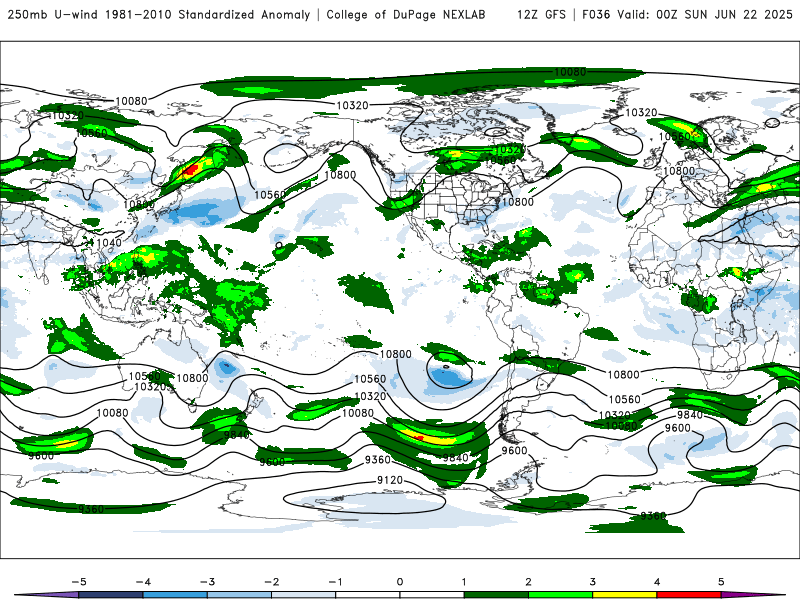
Task: Click the "1" colorbar tick label
Action: 464,582
